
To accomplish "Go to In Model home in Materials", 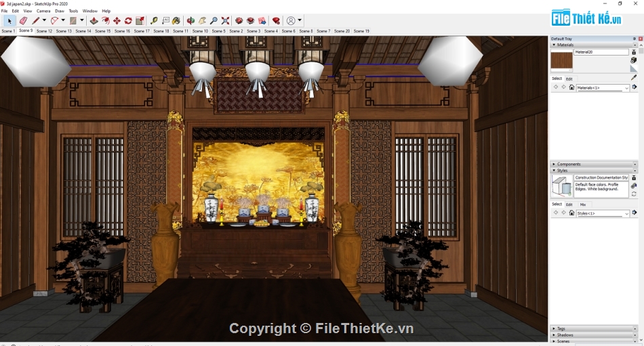I will [571, 87].
